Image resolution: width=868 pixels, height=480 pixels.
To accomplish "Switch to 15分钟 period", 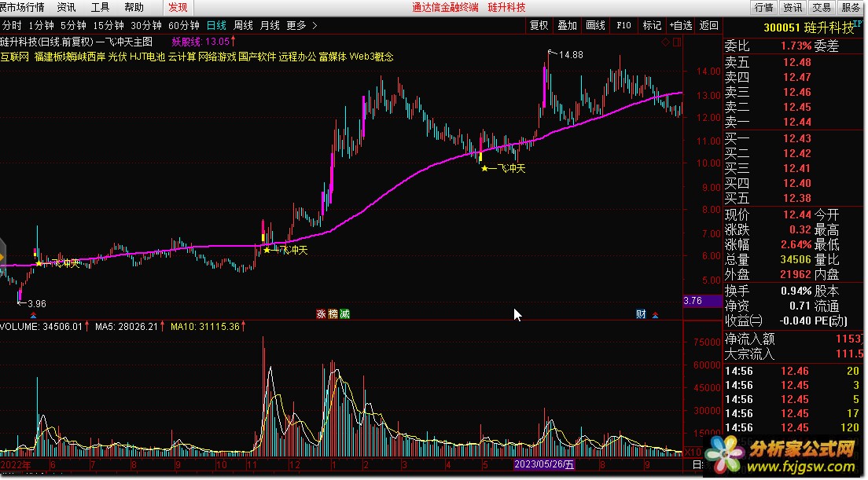I will click(108, 25).
